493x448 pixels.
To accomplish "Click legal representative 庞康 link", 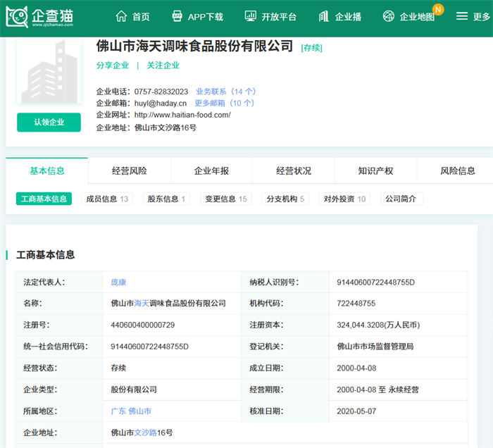I will coord(118,282).
